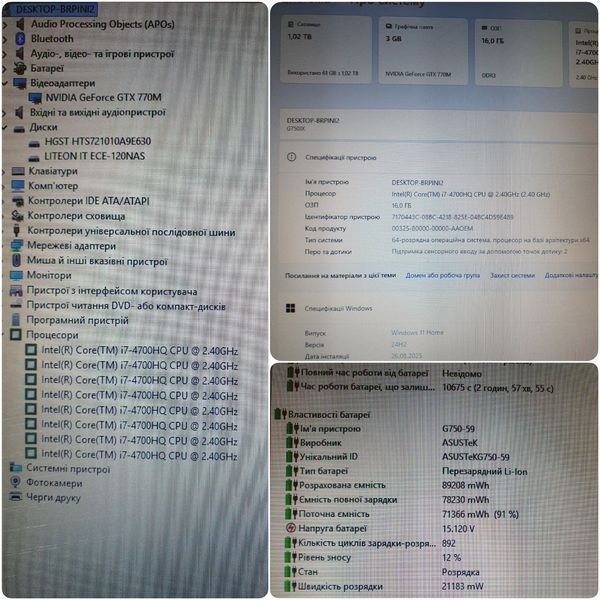Click Audio Processing Objects speaker icon
This screenshot has height=600, width=600.
coord(20,24)
